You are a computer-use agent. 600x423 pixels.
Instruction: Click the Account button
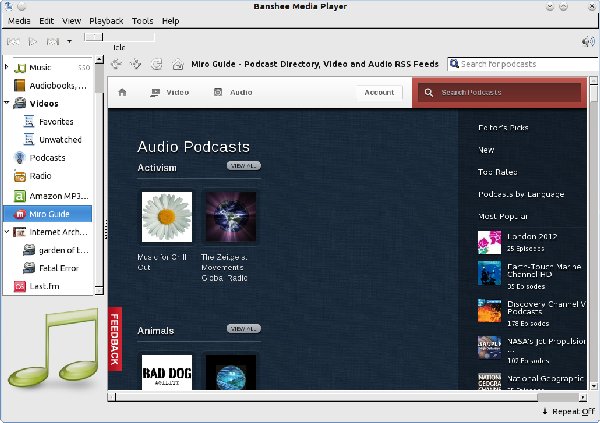379,92
